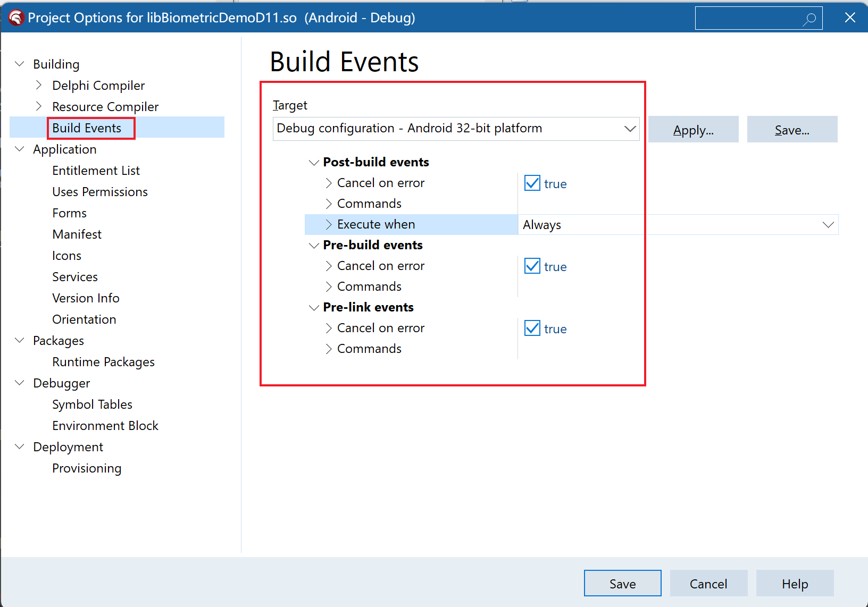
Task: Click the Help button
Action: 795,583
